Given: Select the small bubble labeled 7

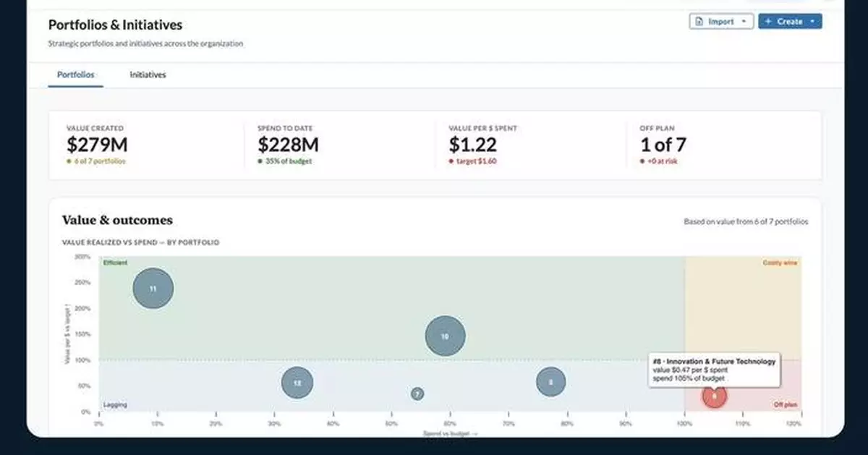Looking at the screenshot, I should pos(417,394).
